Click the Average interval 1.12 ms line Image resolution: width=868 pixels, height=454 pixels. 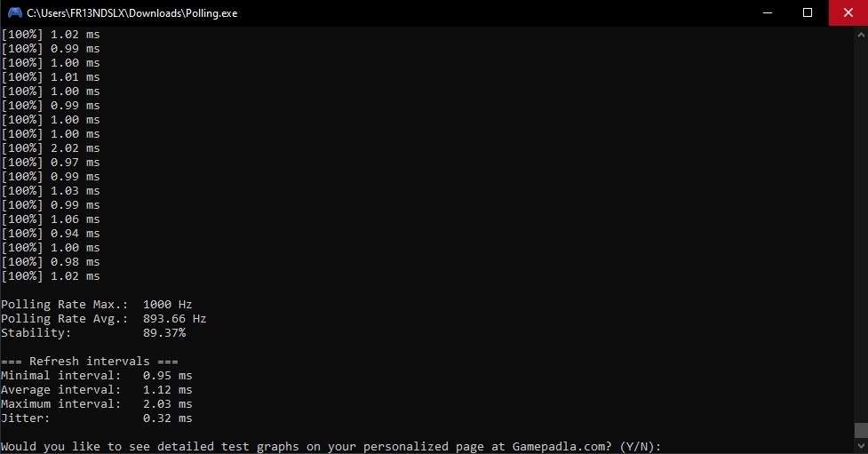pyautogui.click(x=96, y=390)
